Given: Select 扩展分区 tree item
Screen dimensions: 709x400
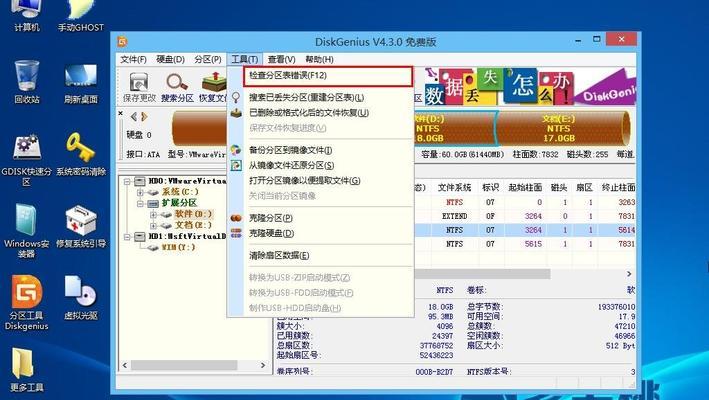Looking at the screenshot, I should coord(179,203).
